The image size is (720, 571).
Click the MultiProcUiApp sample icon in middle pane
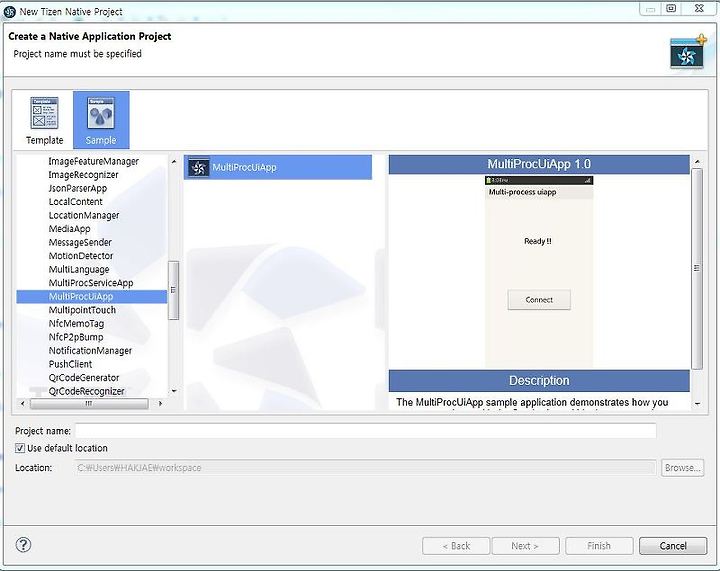point(199,168)
